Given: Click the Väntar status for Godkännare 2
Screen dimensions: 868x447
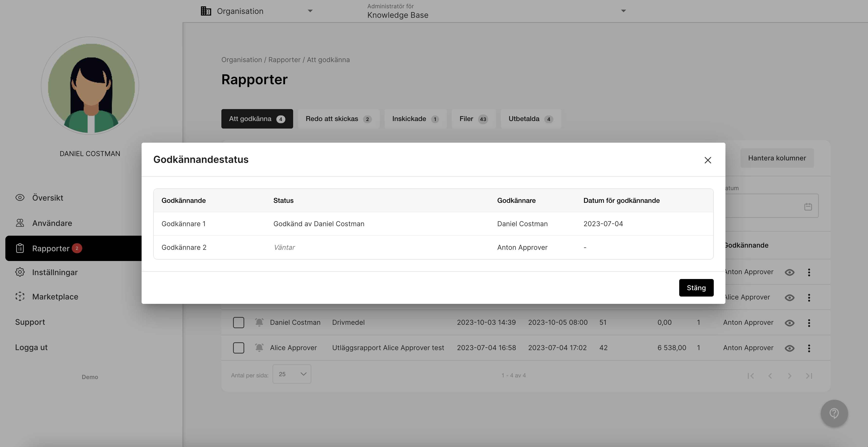Looking at the screenshot, I should pyautogui.click(x=284, y=247).
